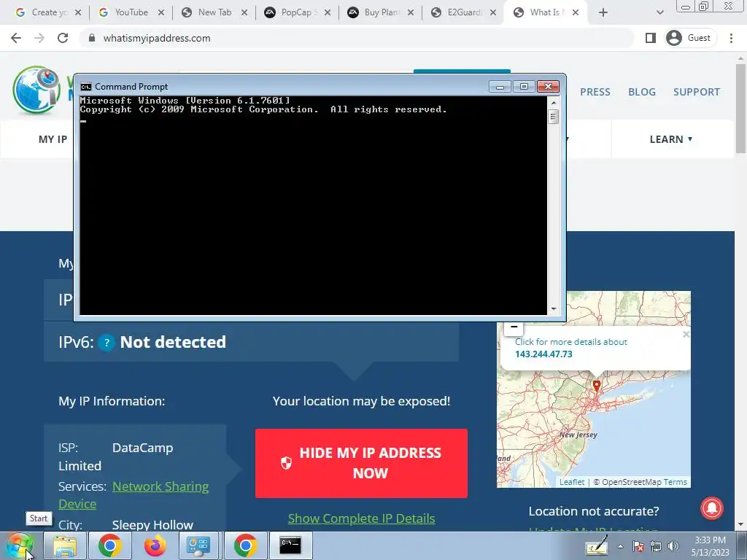
Task: Open a new tab with plus button
Action: pos(603,13)
